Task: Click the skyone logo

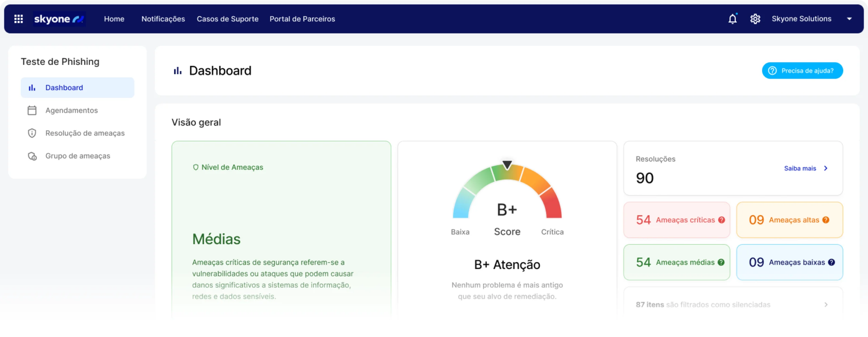Action: pyautogui.click(x=59, y=19)
